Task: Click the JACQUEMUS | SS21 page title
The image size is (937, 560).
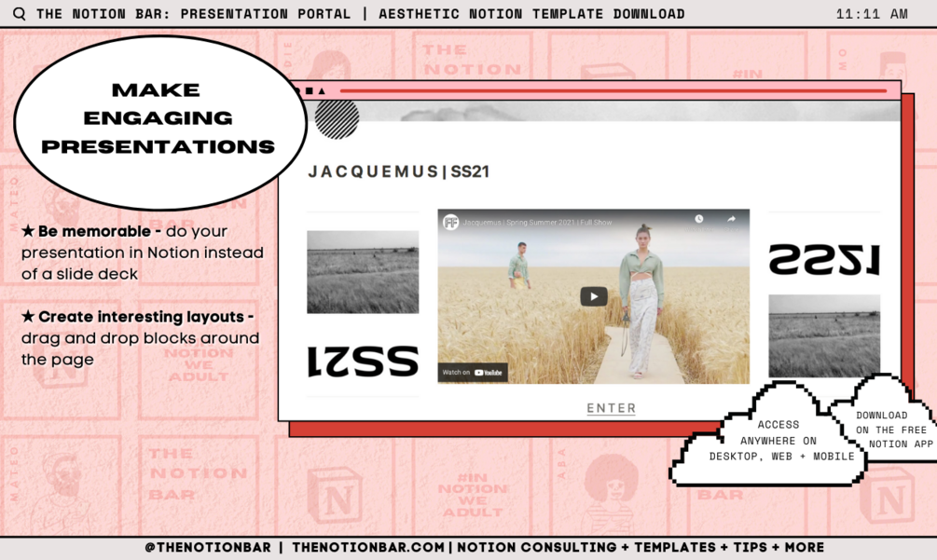Action: pos(399,172)
